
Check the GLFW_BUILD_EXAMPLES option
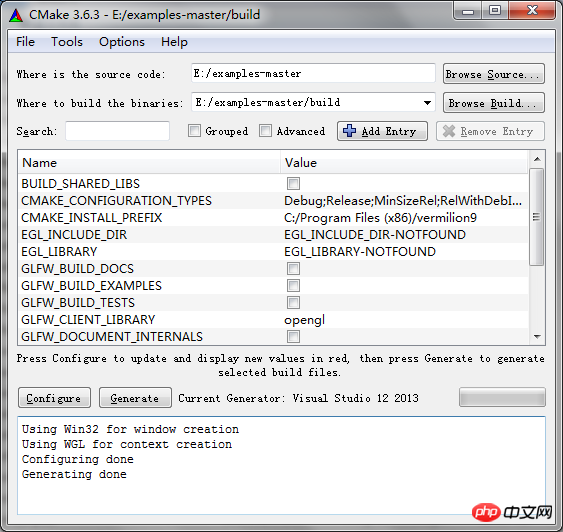click(x=293, y=286)
